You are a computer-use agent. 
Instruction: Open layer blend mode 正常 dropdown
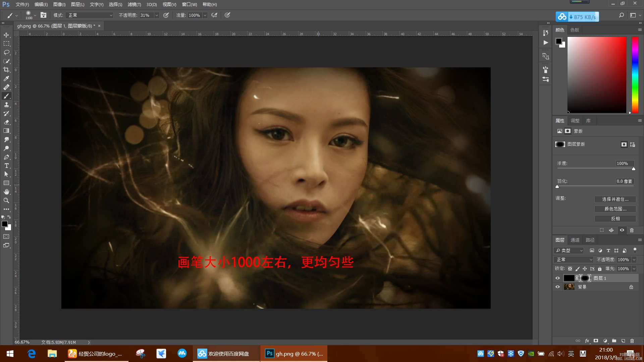[574, 260]
